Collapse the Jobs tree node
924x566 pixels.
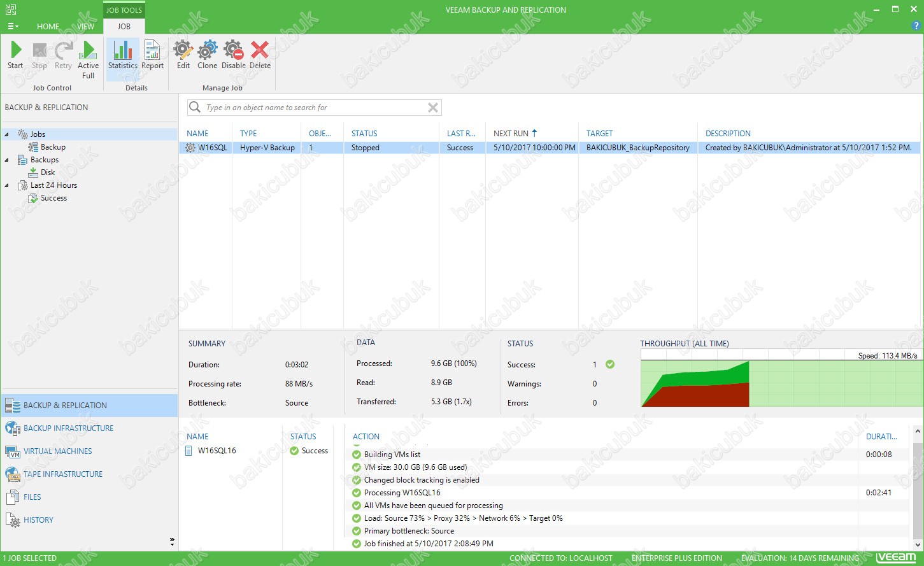pos(7,134)
